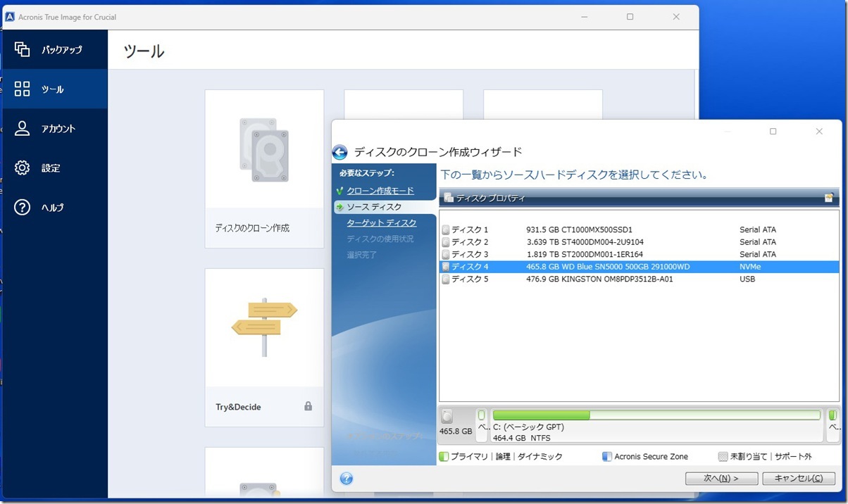Open the アカウント sidebar icon
The image size is (848, 504).
tap(53, 128)
